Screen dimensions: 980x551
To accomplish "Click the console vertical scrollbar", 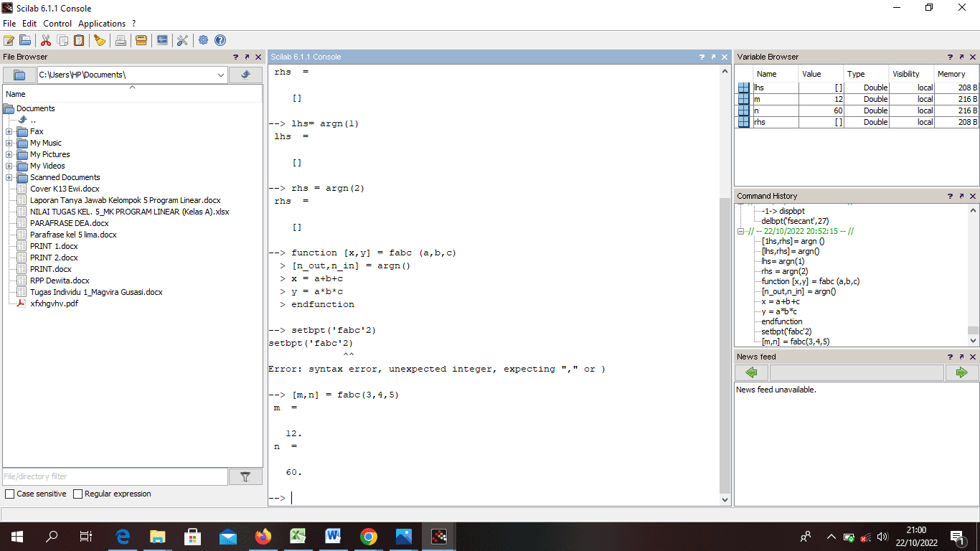I will [725, 344].
